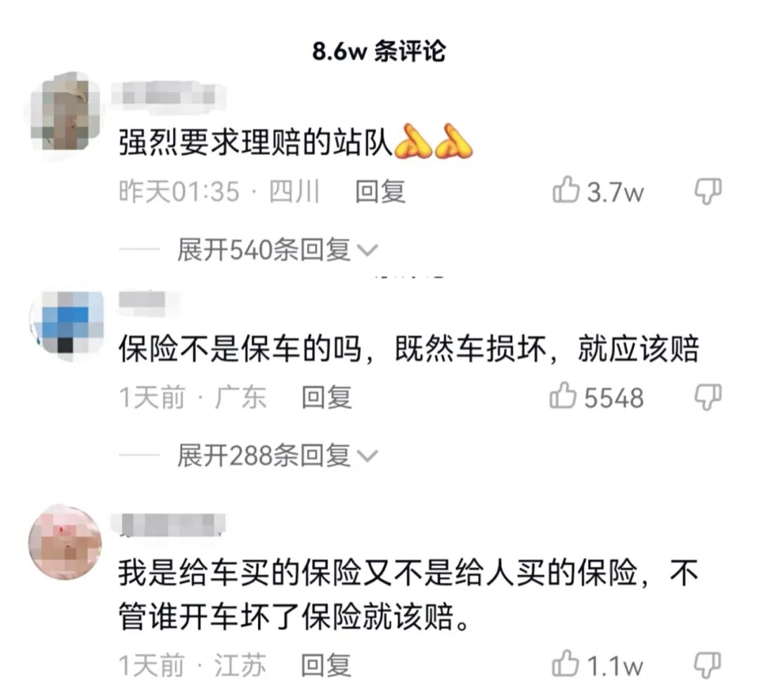Dislike the Guangdong user's comment
Screen dimensions: 759x700
pos(708,398)
